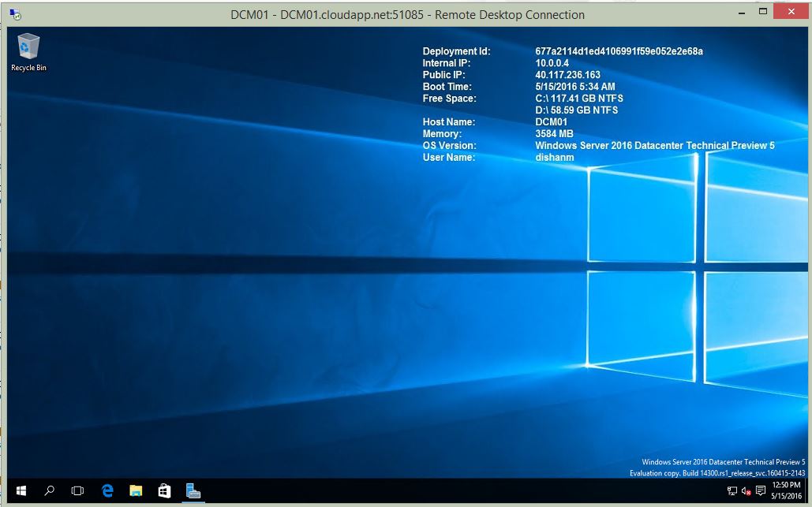Image resolution: width=812 pixels, height=507 pixels.
Task: Click the Memory value 3584 MB
Action: point(554,133)
